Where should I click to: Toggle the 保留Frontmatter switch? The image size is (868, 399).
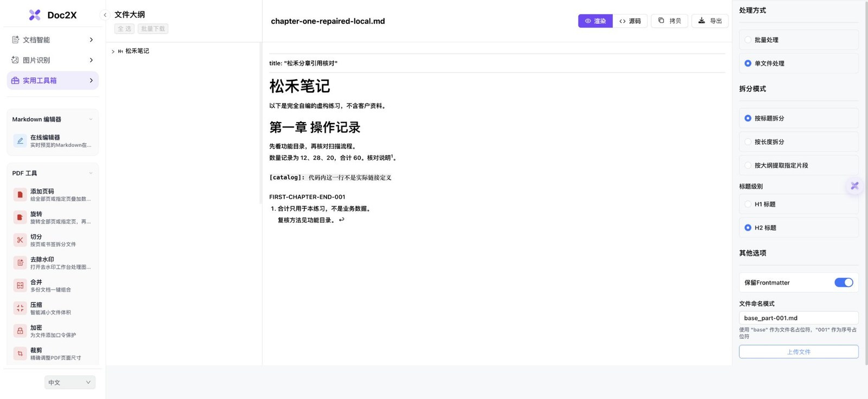point(844,282)
